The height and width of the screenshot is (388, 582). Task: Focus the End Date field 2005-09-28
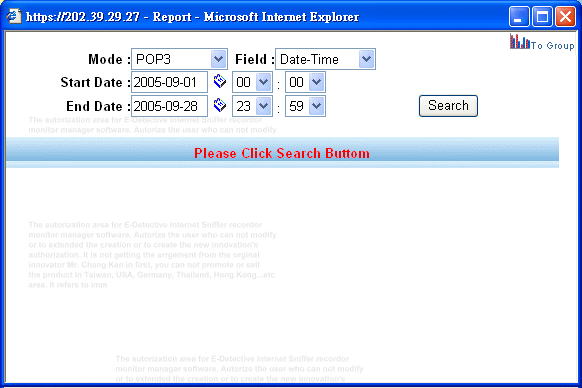[x=169, y=106]
